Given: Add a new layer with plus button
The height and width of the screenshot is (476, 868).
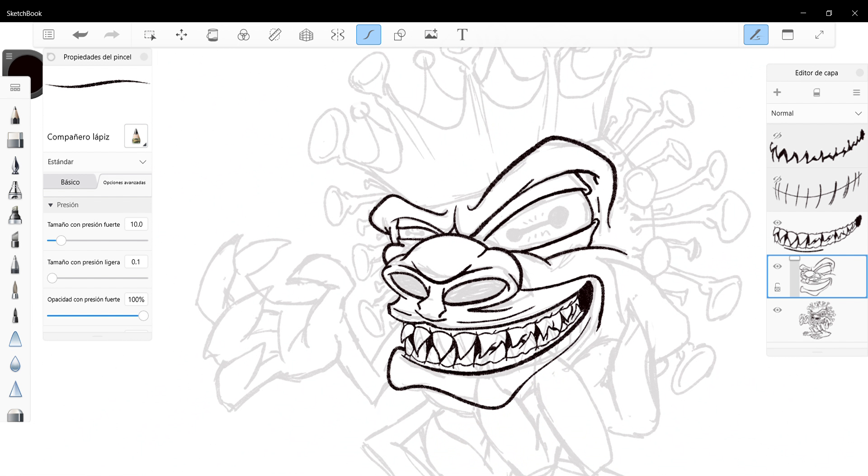Looking at the screenshot, I should pos(777,93).
